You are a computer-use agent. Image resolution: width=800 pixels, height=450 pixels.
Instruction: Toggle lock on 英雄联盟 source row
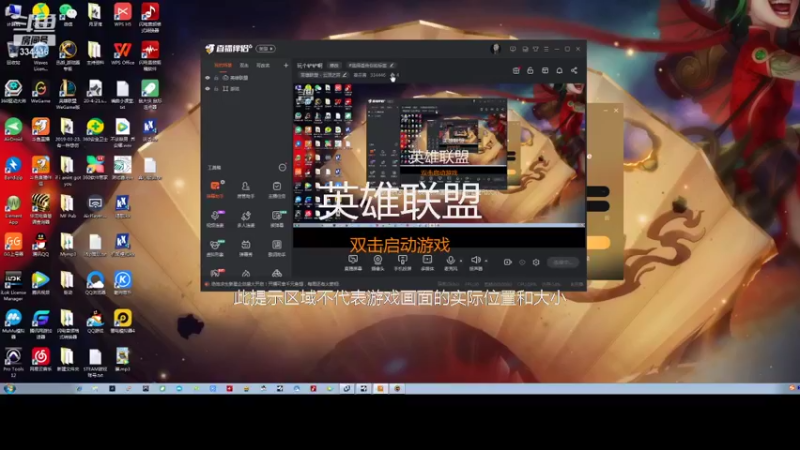point(216,78)
